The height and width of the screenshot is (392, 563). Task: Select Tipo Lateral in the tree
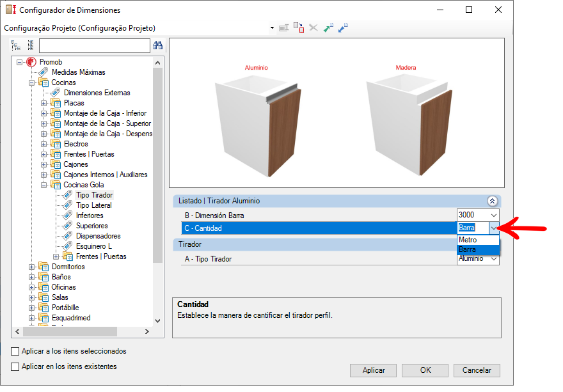pos(93,205)
